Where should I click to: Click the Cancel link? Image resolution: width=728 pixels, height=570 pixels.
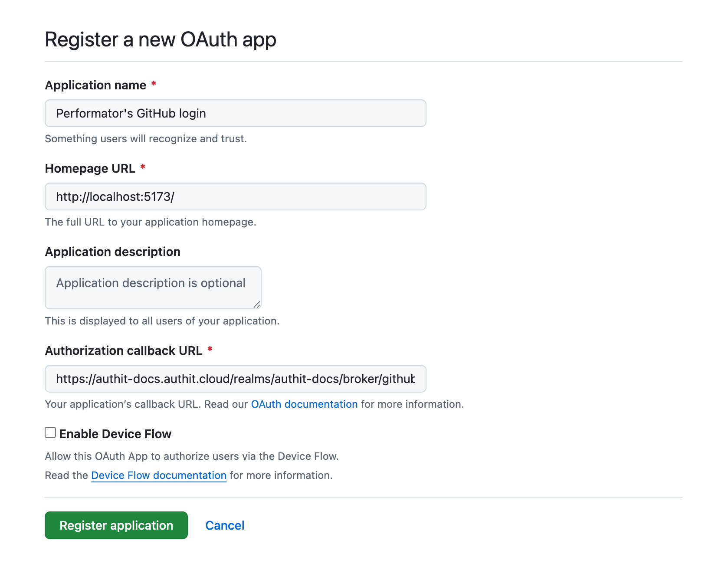(225, 525)
